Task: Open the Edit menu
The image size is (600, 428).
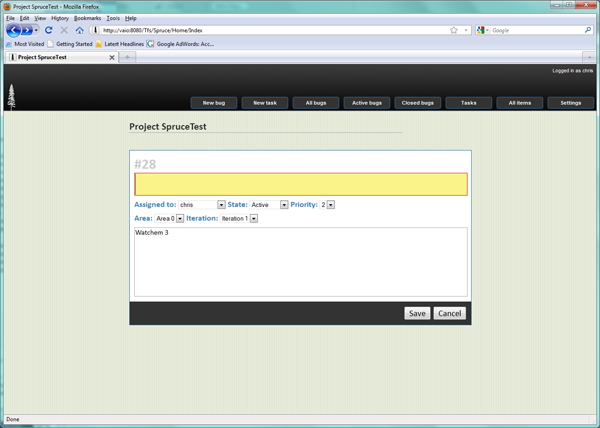Action: 24,18
